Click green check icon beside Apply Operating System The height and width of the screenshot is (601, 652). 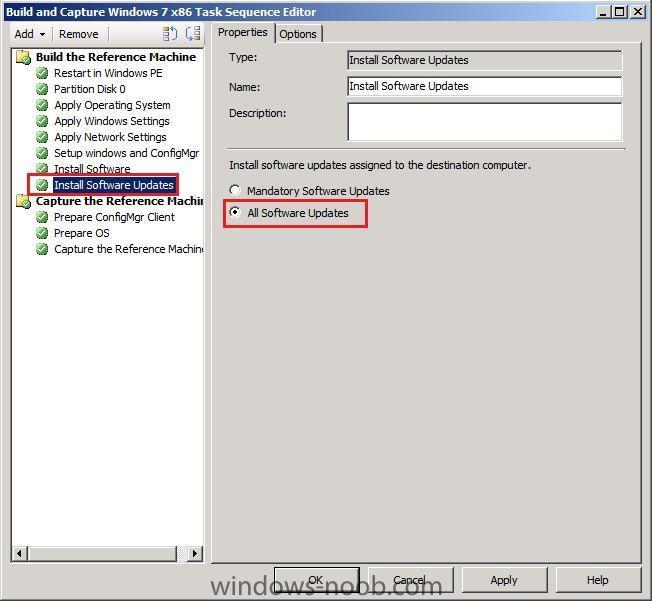click(x=42, y=105)
